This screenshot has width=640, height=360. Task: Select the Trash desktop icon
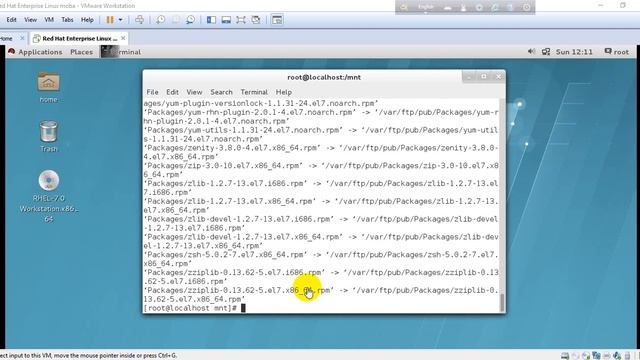pyautogui.click(x=49, y=136)
